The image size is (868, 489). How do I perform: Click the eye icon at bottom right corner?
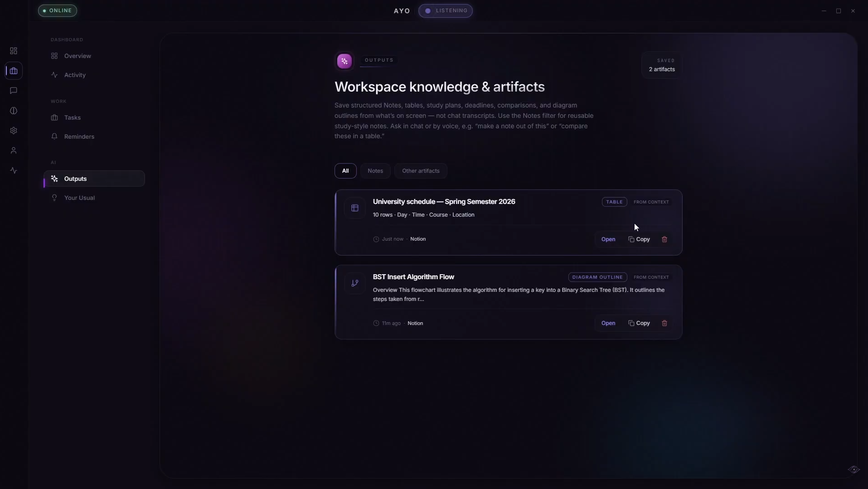click(x=853, y=470)
